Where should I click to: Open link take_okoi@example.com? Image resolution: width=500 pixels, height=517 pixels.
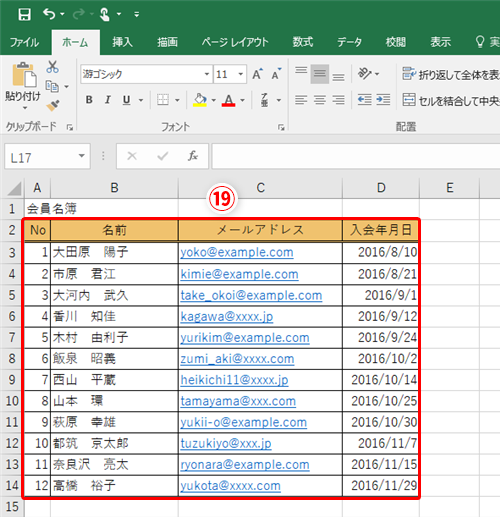251,296
